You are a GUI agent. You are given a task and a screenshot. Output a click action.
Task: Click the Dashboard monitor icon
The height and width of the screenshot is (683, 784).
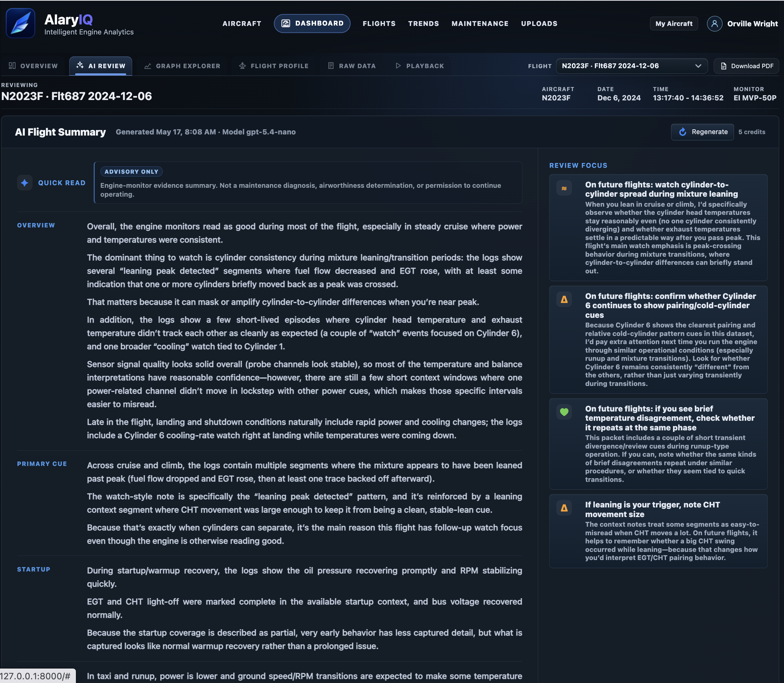coord(286,23)
